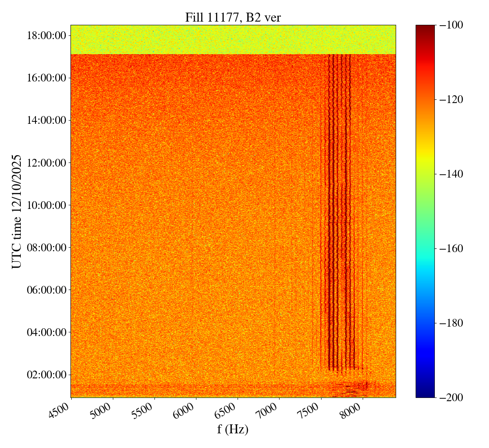Click the −200 colorbar tick label
Viewport: 489px width, 448px height.
[451, 397]
